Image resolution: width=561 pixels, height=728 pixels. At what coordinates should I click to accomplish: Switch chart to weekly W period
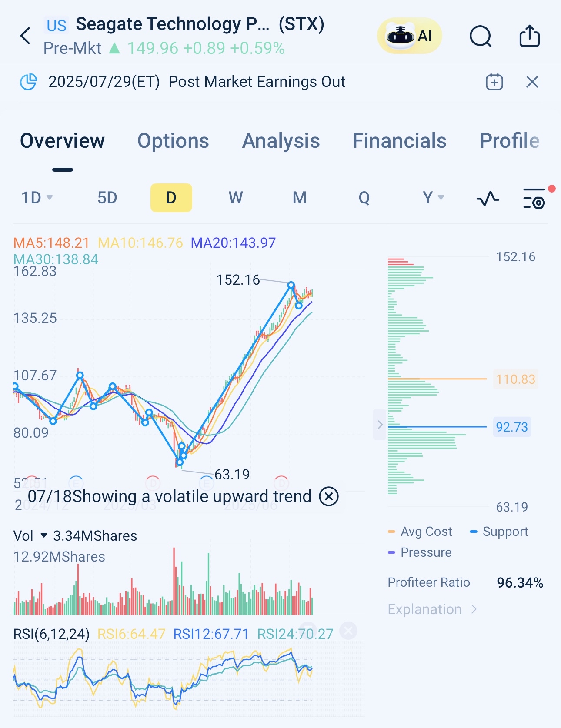[x=235, y=198]
